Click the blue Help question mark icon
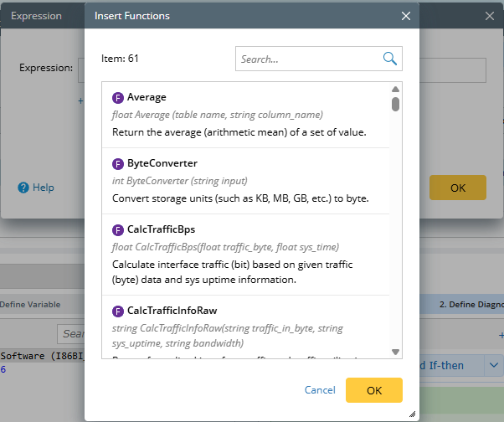 coord(23,188)
